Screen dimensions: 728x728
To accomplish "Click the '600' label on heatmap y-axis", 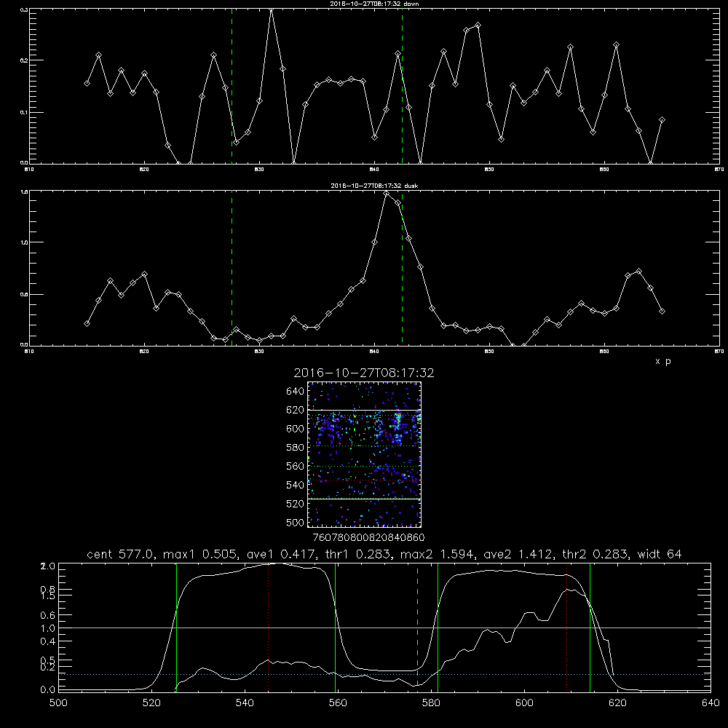I will tap(296, 429).
